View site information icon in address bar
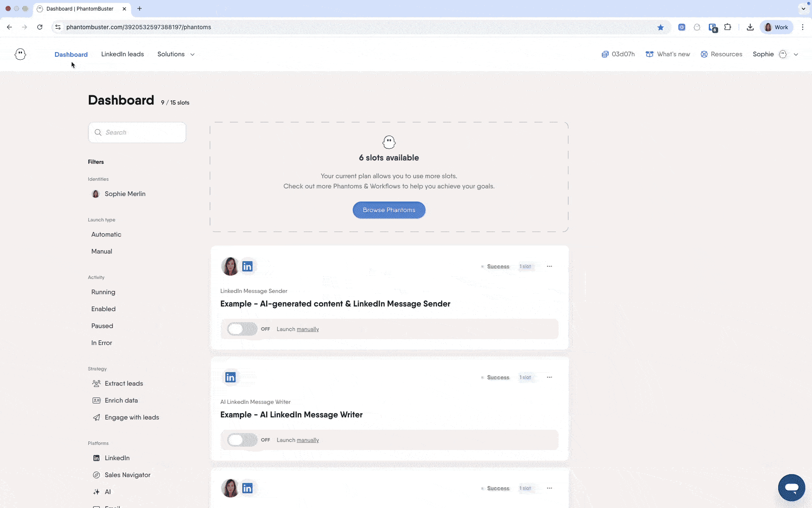 coord(58,27)
